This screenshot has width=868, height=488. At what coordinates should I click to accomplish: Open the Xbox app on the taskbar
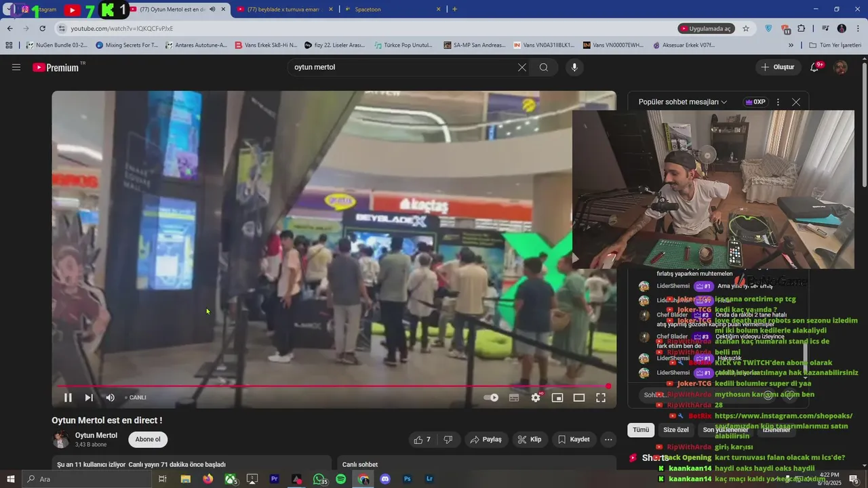(231, 479)
